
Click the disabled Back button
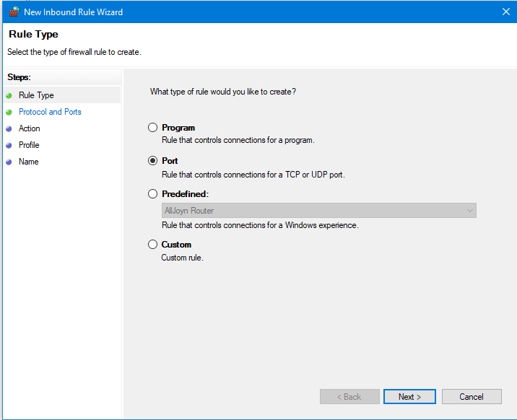pyautogui.click(x=349, y=397)
